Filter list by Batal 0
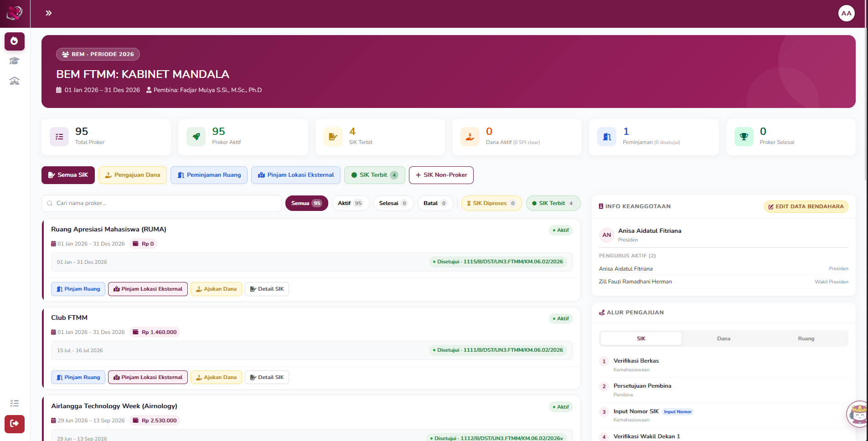The width and height of the screenshot is (868, 441). coord(435,203)
